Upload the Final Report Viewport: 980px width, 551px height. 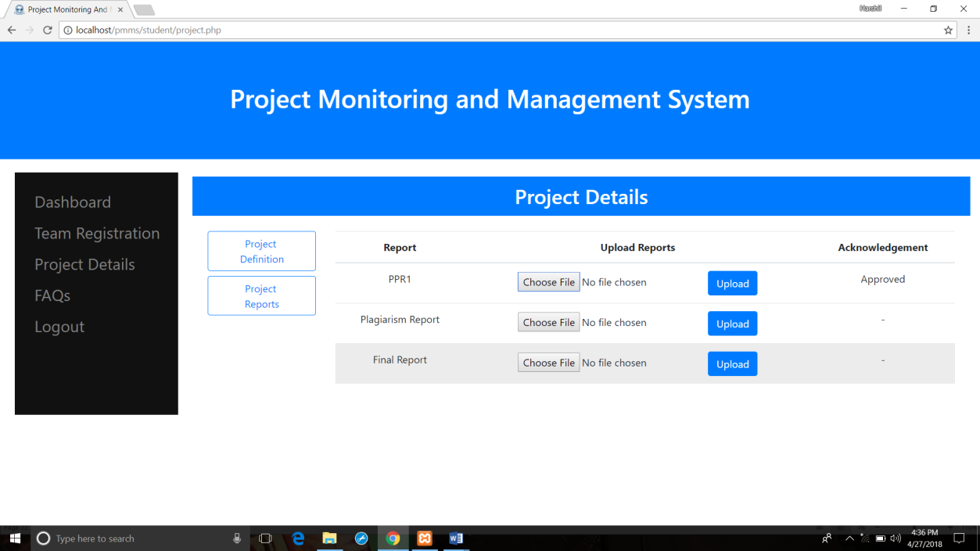tap(732, 364)
